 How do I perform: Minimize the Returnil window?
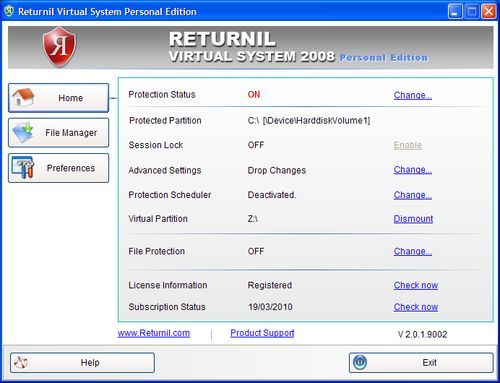point(455,12)
